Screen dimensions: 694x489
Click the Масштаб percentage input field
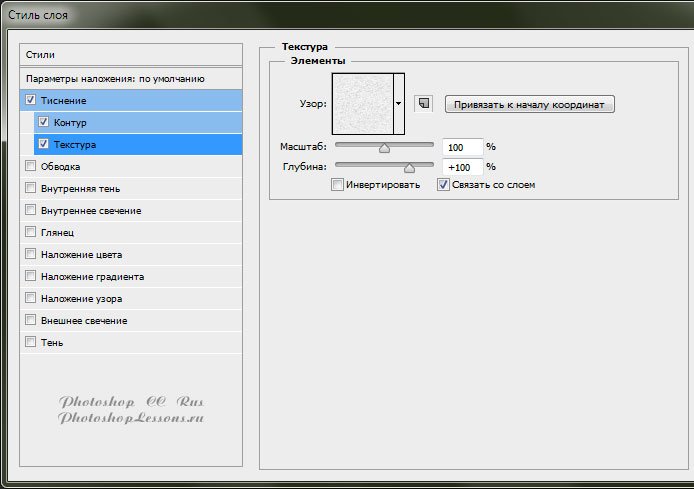click(x=462, y=147)
